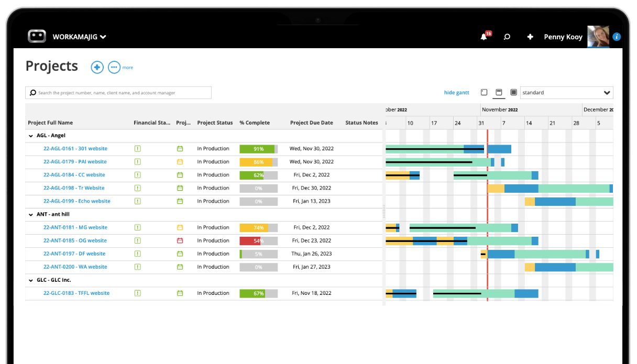The height and width of the screenshot is (364, 637).
Task: Click the hide gantt link
Action: [456, 92]
